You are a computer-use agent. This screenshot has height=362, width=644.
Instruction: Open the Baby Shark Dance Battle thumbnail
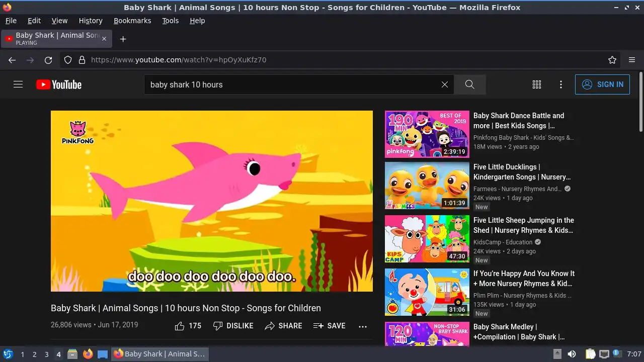tap(427, 134)
